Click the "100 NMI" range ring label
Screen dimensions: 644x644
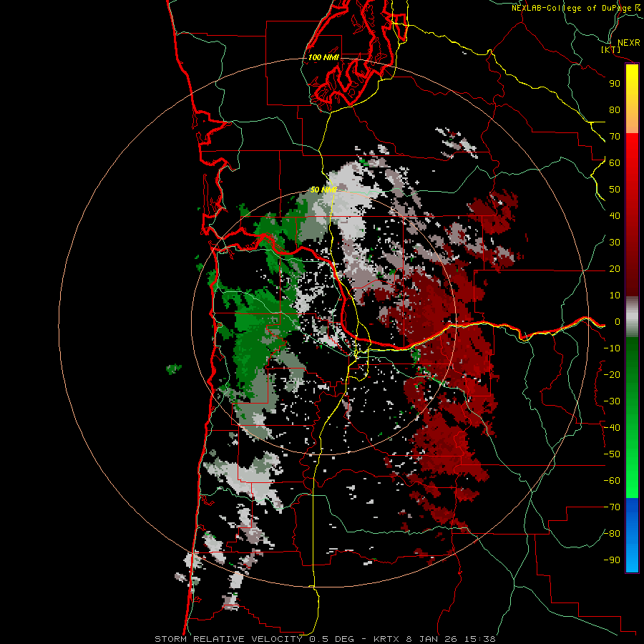[x=323, y=57]
